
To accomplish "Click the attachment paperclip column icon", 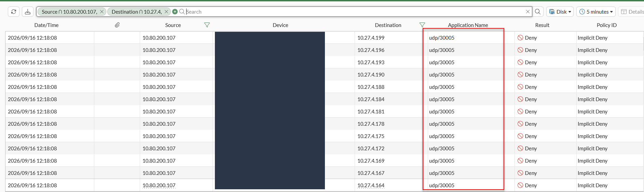I will tap(117, 25).
